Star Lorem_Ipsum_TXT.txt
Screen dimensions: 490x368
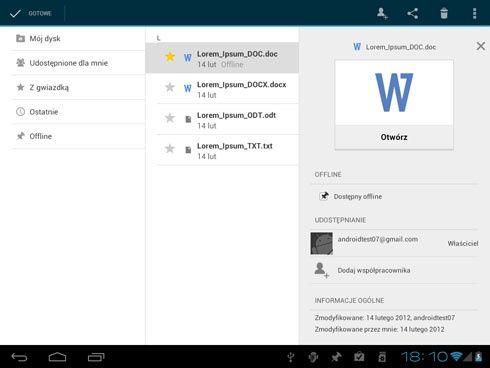click(170, 149)
